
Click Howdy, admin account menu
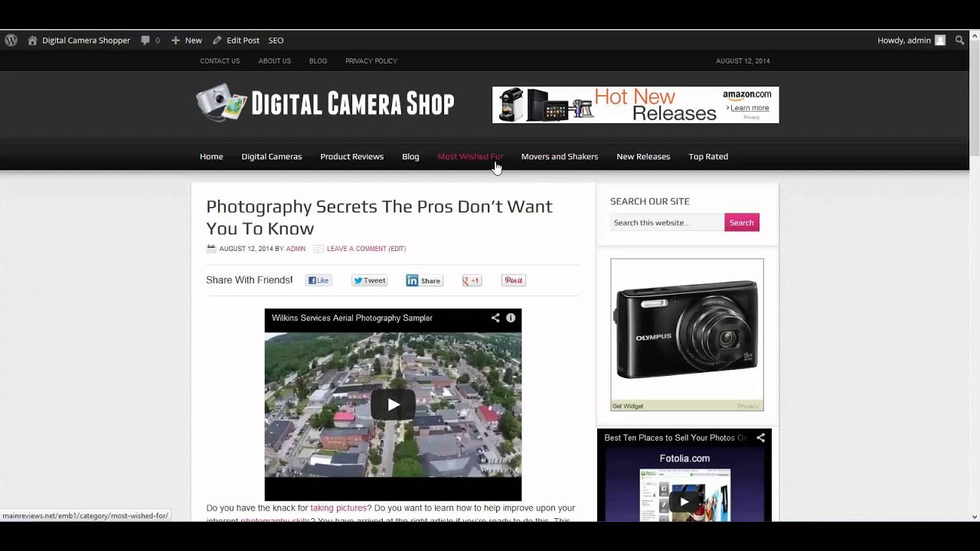(x=911, y=41)
